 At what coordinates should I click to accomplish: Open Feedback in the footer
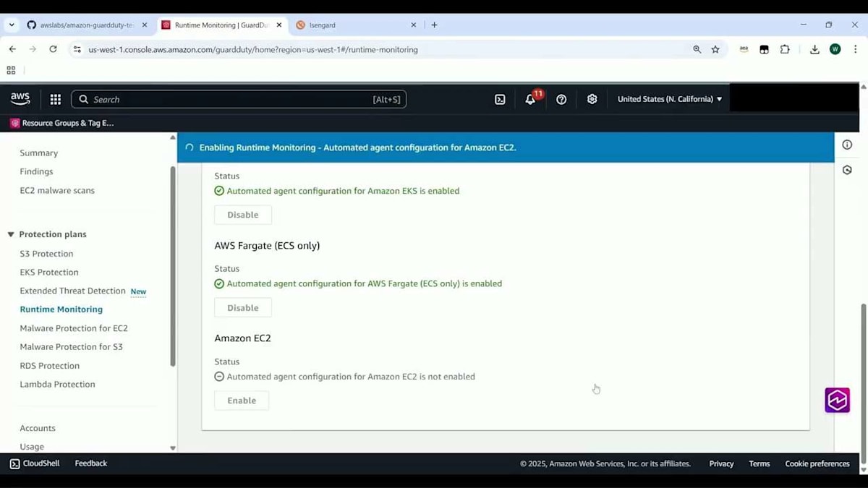point(91,463)
